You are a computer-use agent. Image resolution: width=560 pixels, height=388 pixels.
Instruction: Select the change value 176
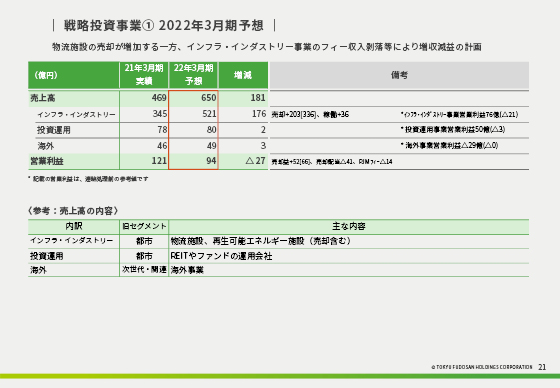[259, 114]
